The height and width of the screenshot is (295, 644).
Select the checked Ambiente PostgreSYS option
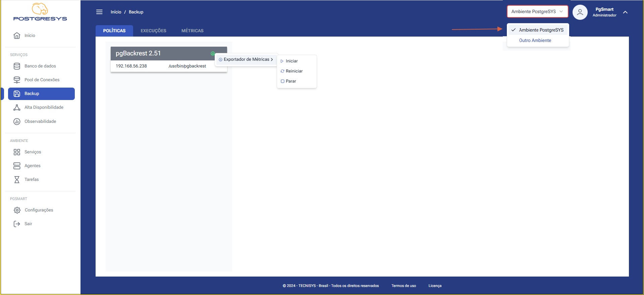pyautogui.click(x=538, y=30)
